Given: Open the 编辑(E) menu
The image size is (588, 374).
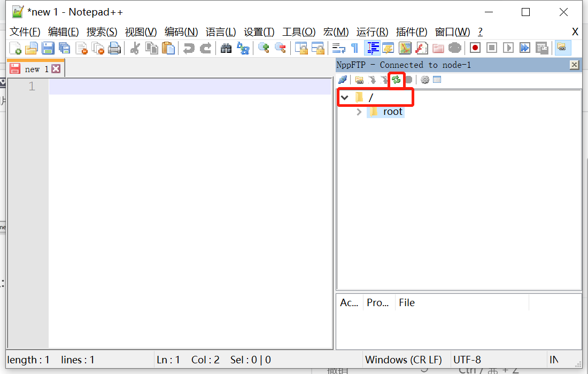Looking at the screenshot, I should click(x=64, y=32).
